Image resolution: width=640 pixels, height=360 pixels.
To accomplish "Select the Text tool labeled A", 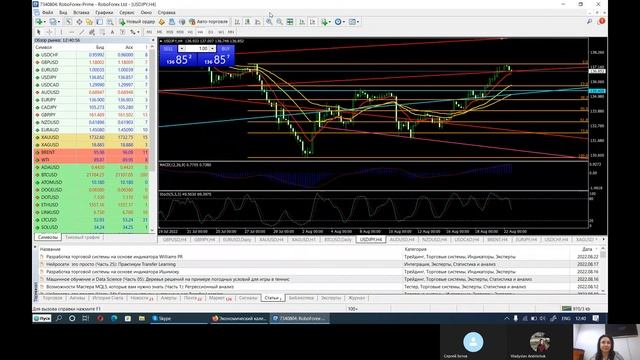I will [112, 32].
